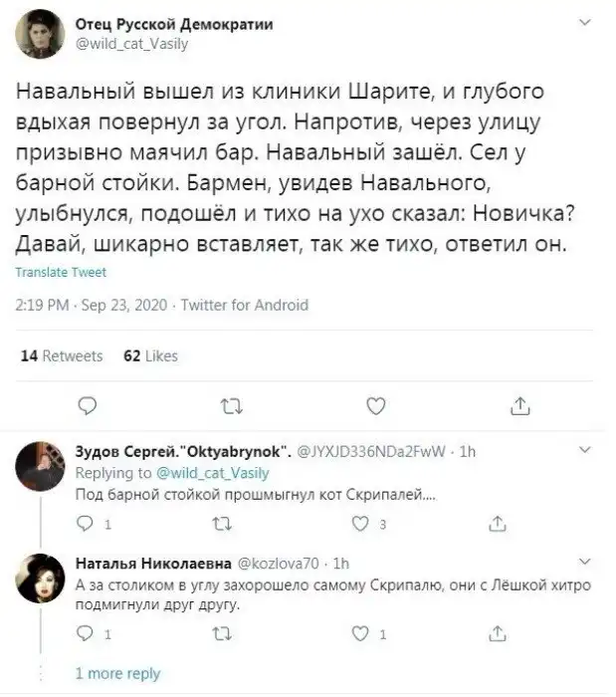The height and width of the screenshot is (697, 616).
Task: Show 1 more reply
Action: (117, 674)
